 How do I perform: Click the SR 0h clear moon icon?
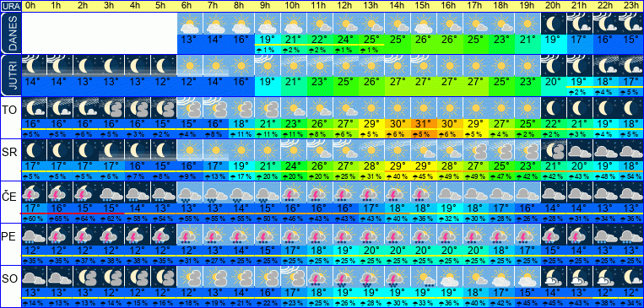[x=34, y=150]
